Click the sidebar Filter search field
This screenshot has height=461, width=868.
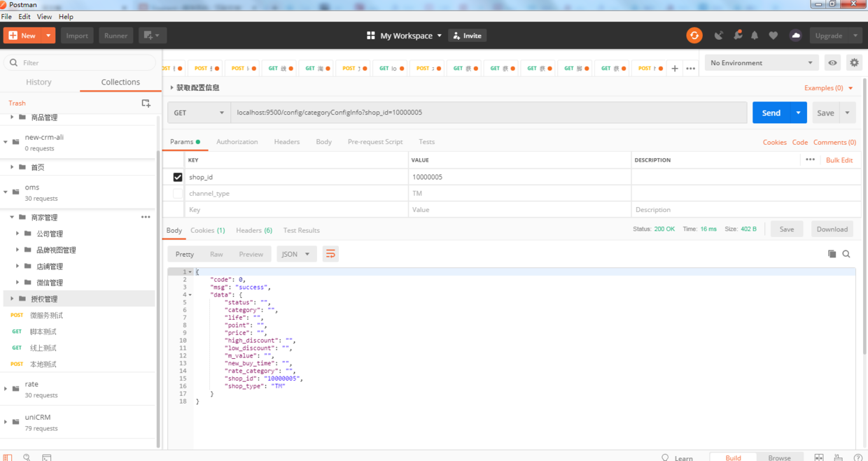click(80, 63)
